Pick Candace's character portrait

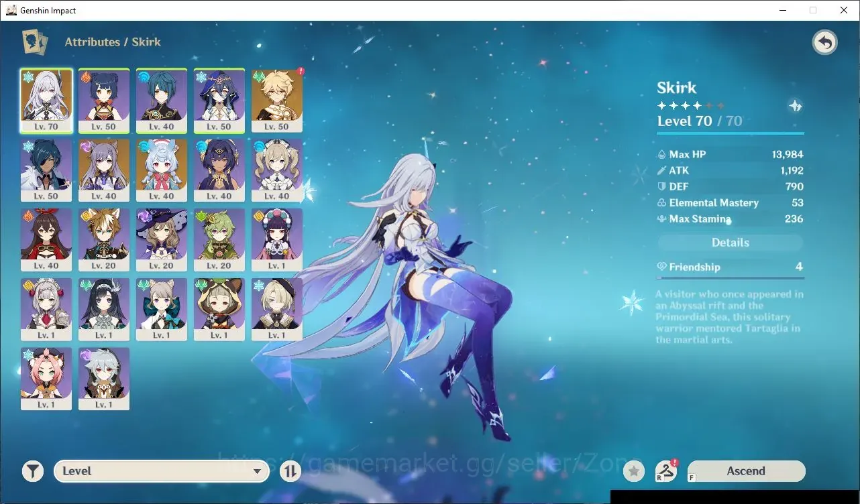[x=219, y=170]
